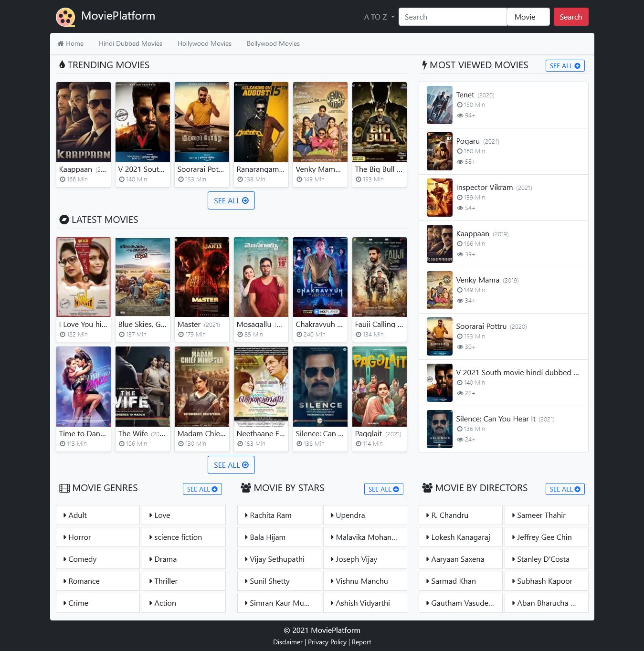644x651 pixels.
Task: Browse movies by director R. Chandru
Action: tap(461, 515)
